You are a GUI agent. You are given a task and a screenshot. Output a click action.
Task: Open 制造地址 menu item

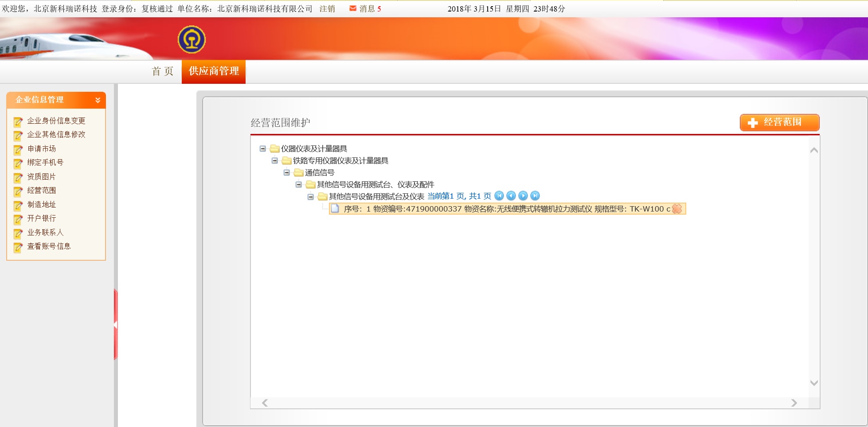[x=42, y=204]
